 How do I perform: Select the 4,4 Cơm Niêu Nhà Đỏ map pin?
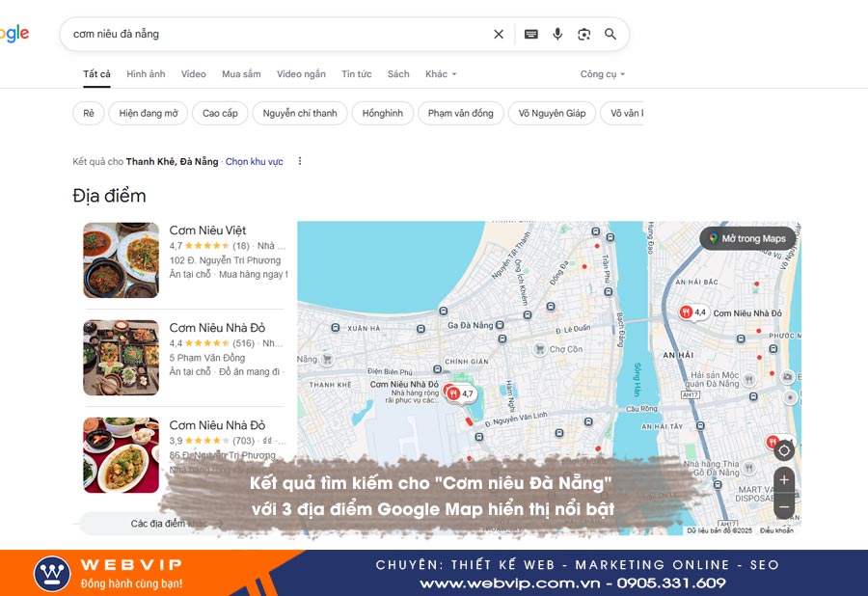coord(693,312)
